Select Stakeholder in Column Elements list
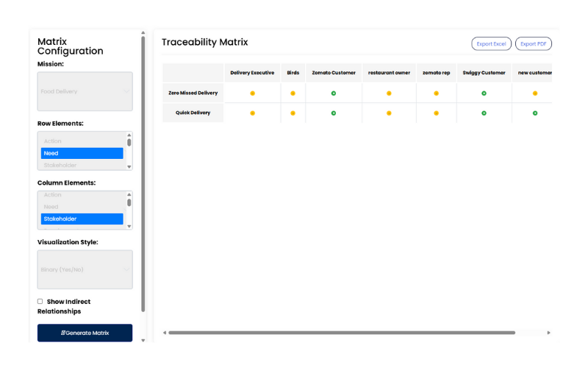Screen dimensions: 588x368 [x=82, y=219]
